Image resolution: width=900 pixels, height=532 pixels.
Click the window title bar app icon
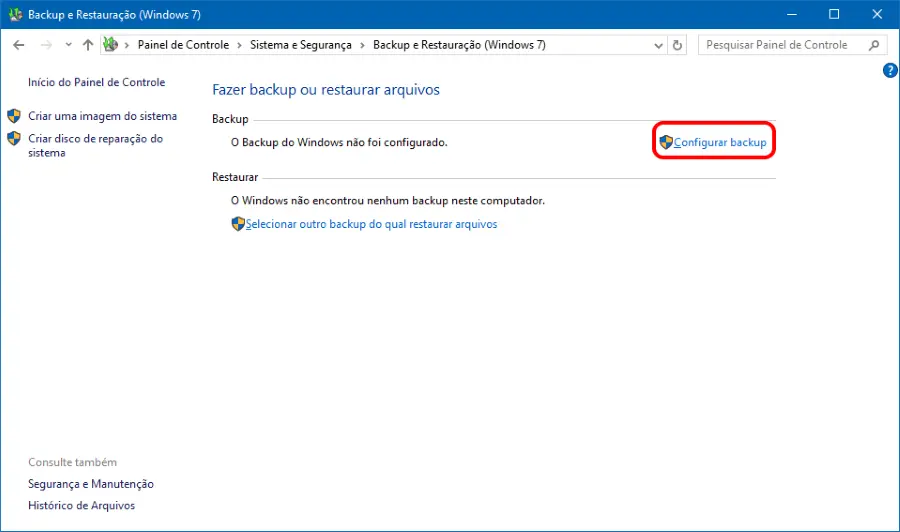[15, 14]
